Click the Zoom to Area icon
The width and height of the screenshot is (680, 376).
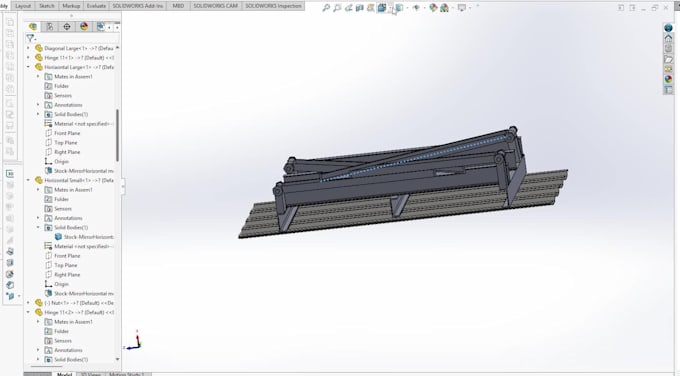(337, 8)
